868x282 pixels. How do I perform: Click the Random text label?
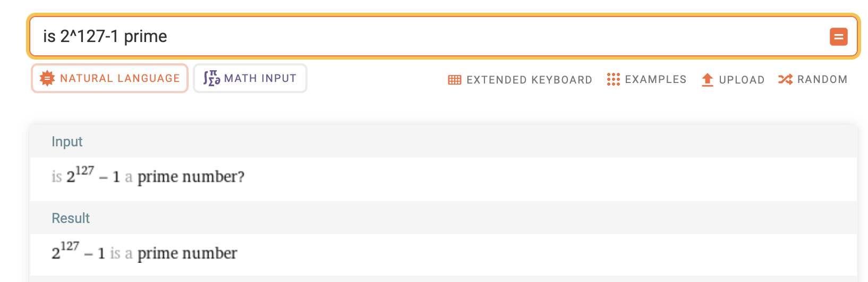tap(822, 79)
